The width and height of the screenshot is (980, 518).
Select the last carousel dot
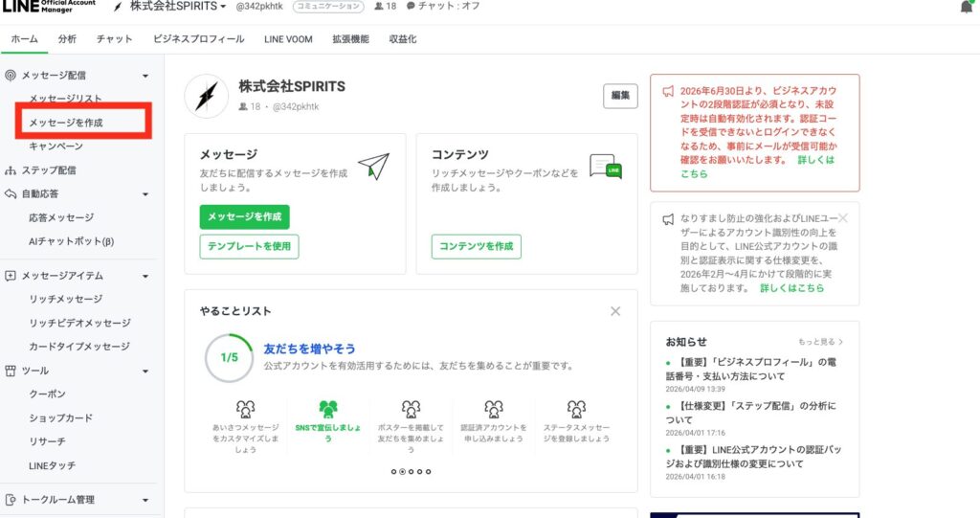click(x=428, y=472)
